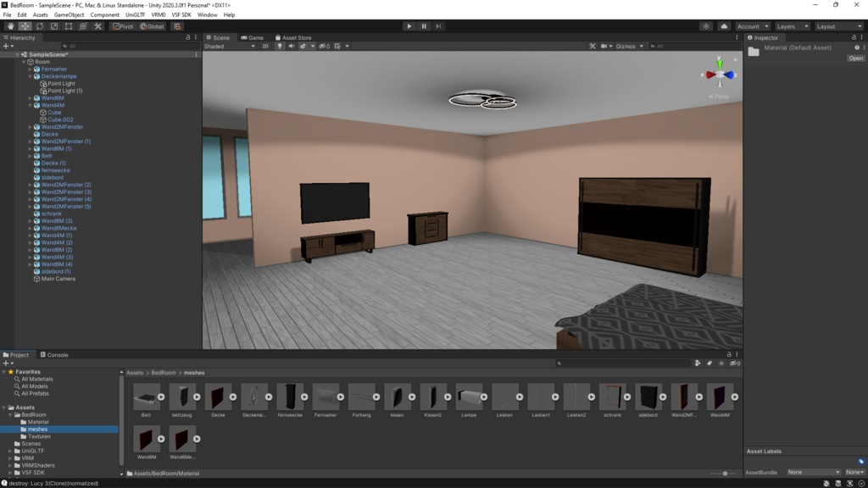Select the Scale tool
The image size is (868, 488).
tap(53, 26)
